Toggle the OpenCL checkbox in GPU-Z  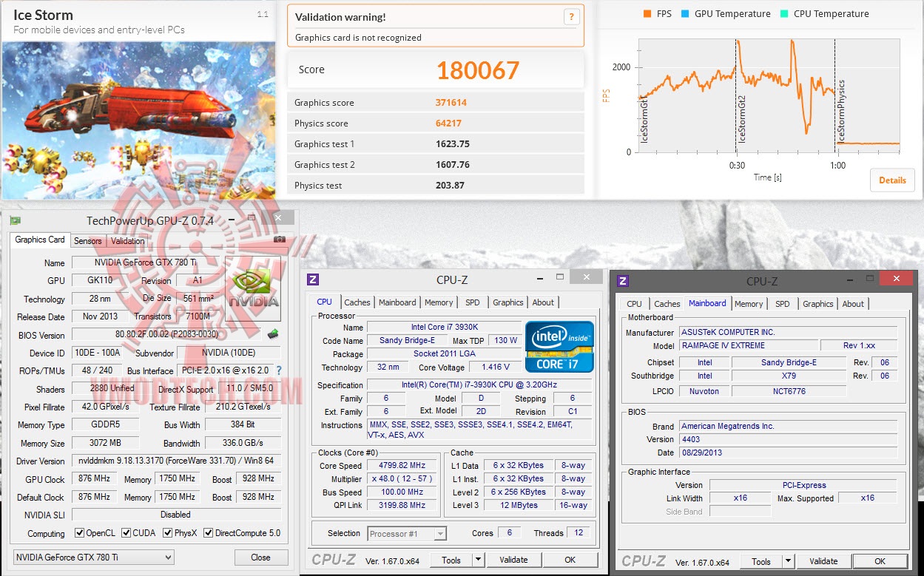pyautogui.click(x=80, y=533)
